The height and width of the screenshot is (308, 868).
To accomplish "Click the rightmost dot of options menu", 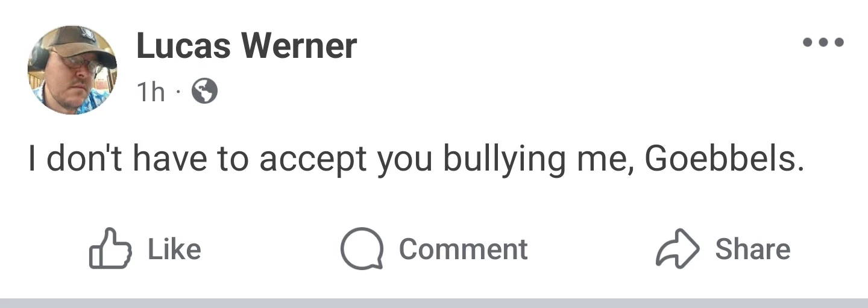I will [x=838, y=43].
